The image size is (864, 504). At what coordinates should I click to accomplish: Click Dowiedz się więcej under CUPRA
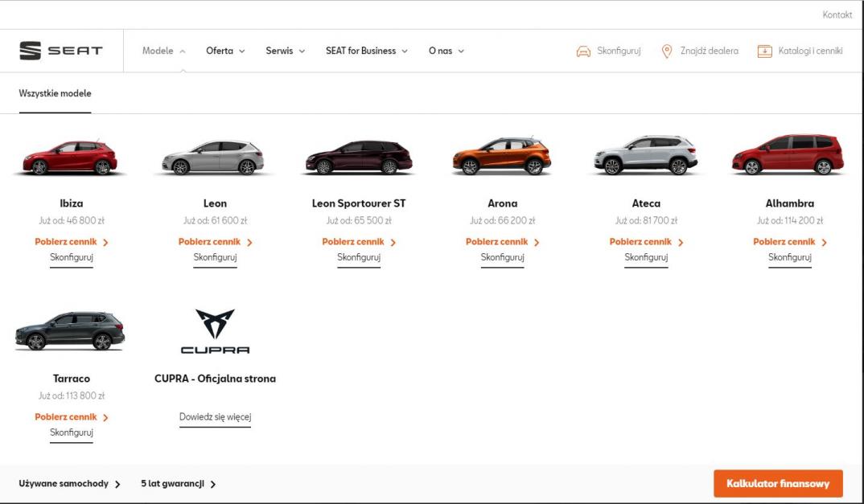click(x=215, y=417)
